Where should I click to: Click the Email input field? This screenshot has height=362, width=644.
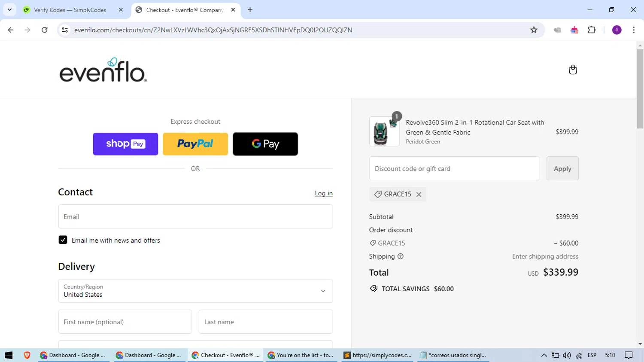click(195, 216)
